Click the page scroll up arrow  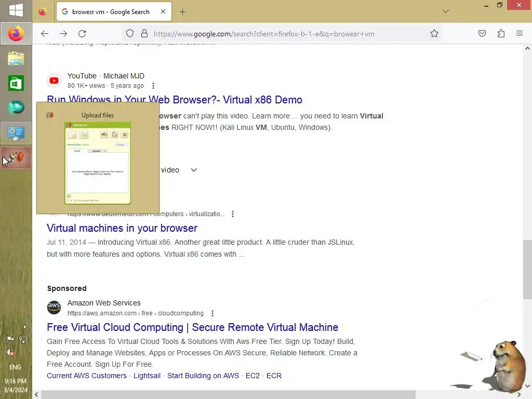pyautogui.click(x=527, y=48)
